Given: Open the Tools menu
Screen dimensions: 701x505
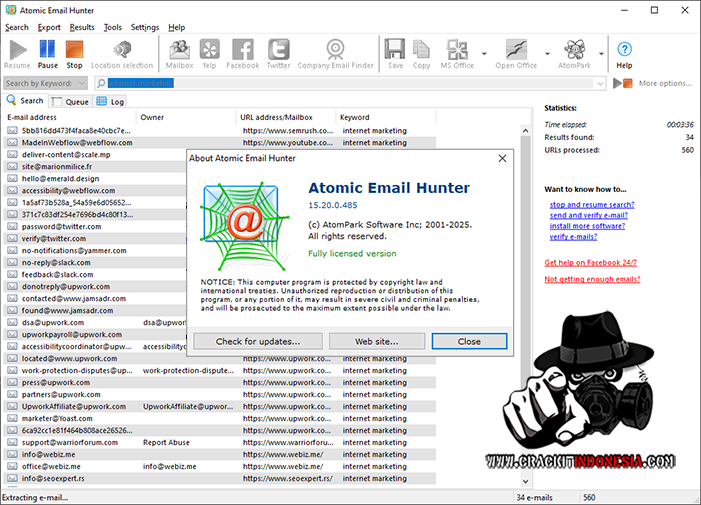Looking at the screenshot, I should point(113,27).
